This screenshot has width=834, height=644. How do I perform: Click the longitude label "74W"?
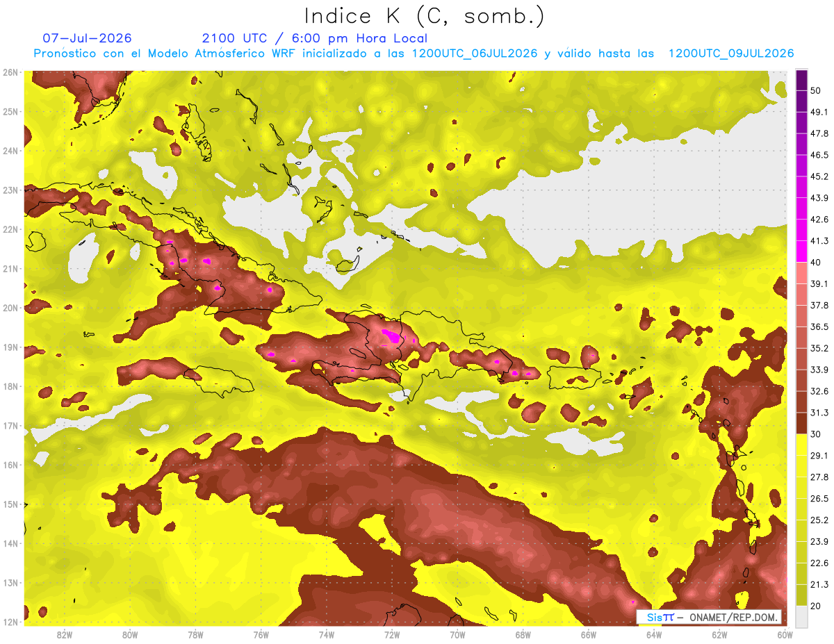click(327, 634)
